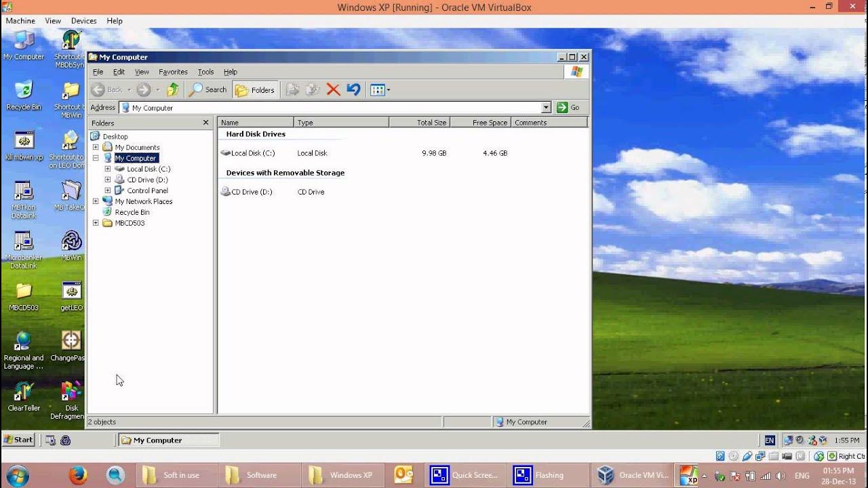Go up one folder level
868x488 pixels.
pos(173,89)
